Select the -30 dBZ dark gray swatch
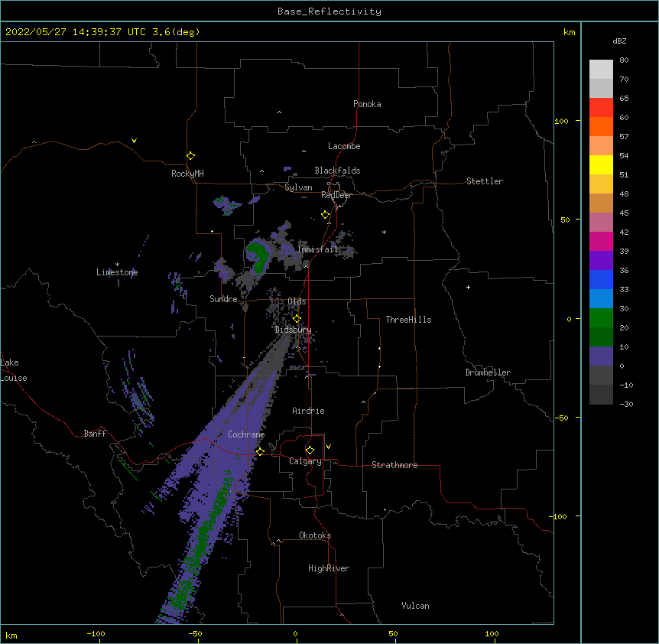Viewport: 659px width, 644px height. point(601,395)
